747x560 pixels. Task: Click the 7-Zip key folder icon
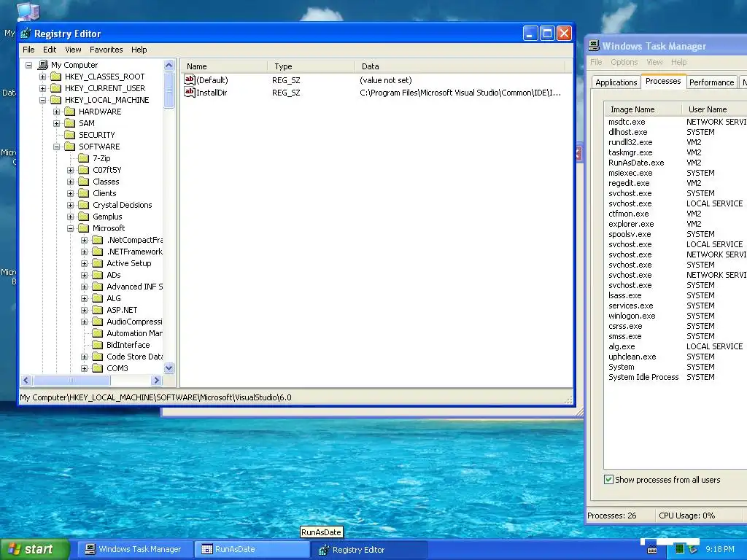pyautogui.click(x=84, y=158)
